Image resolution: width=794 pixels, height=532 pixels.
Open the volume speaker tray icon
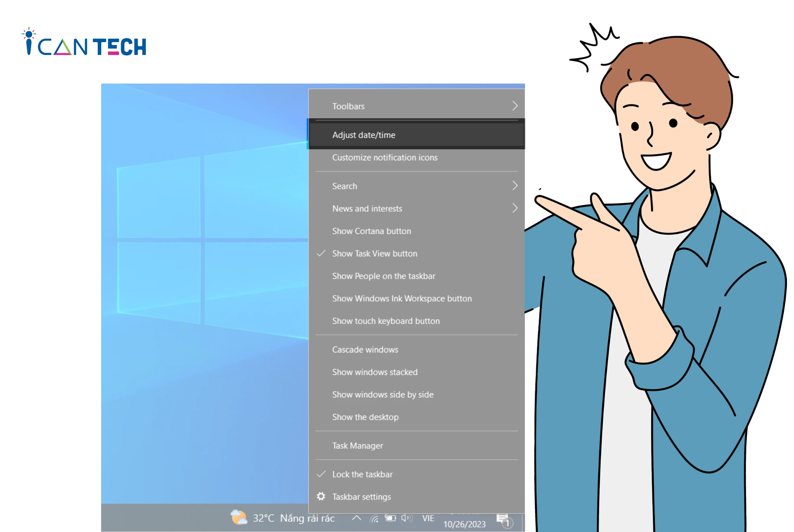[x=407, y=518]
